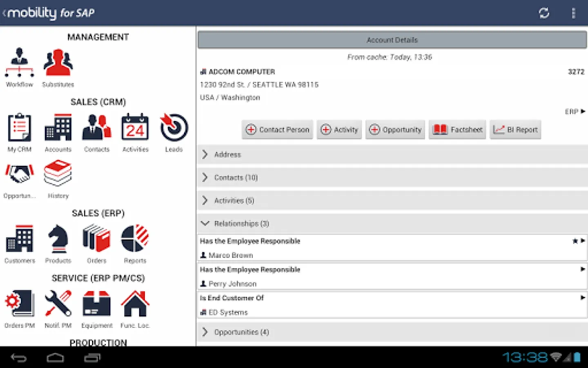Image resolution: width=588 pixels, height=368 pixels.
Task: Tap the USA / Washington line
Action: click(230, 97)
